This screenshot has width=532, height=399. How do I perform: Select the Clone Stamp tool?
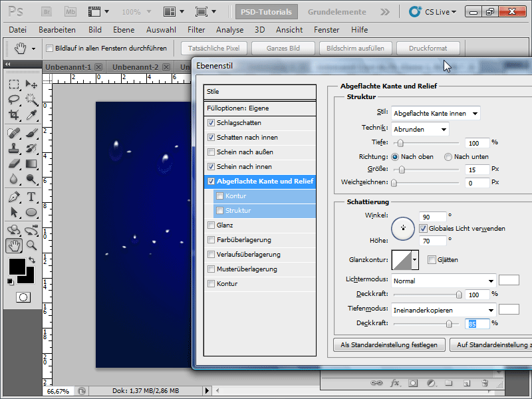coord(14,148)
